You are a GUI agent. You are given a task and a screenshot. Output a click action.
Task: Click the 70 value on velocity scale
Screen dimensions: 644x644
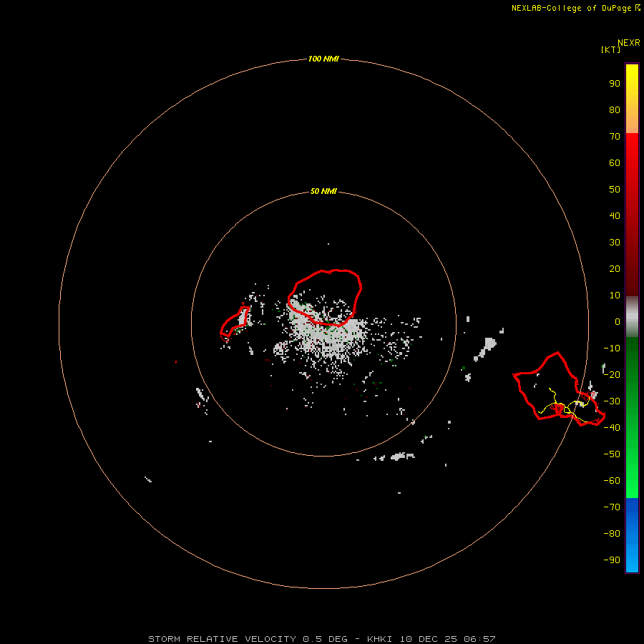pos(615,137)
